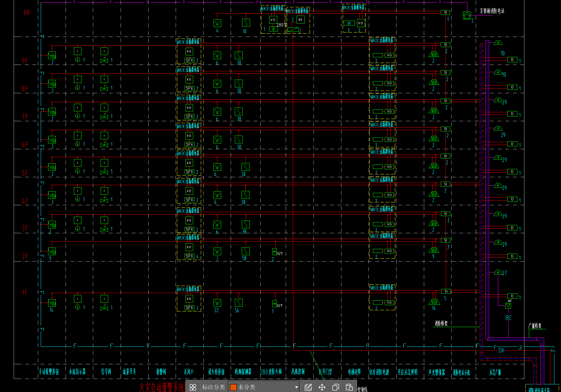Click the 应急广播 column label
561x392 pixels.
click(495, 372)
